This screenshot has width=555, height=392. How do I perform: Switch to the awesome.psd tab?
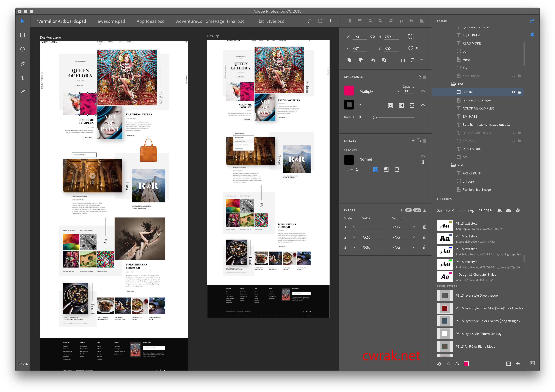[111, 21]
